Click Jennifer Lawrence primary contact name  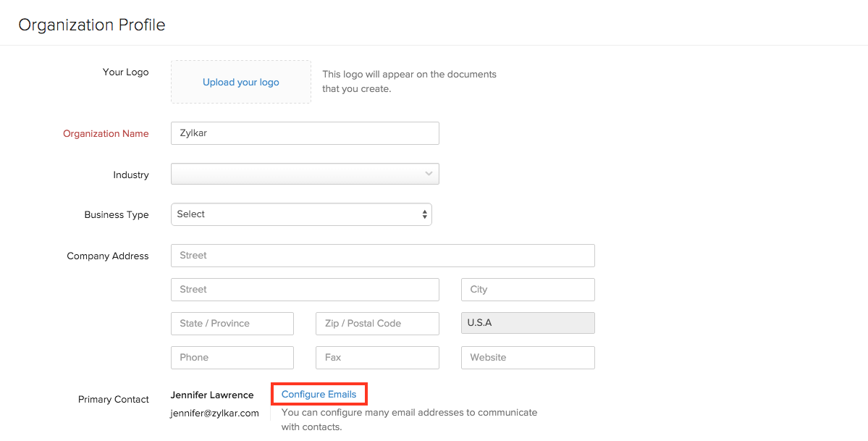(211, 395)
